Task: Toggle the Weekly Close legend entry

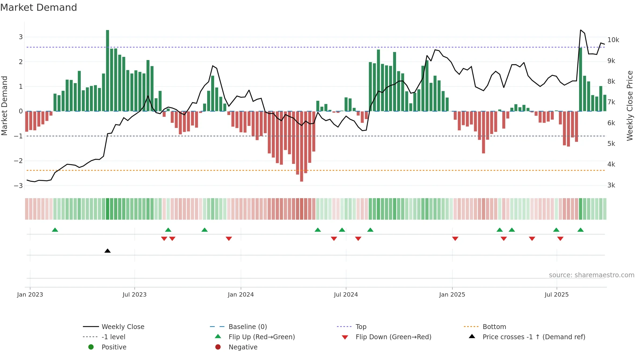Action: 114,327
